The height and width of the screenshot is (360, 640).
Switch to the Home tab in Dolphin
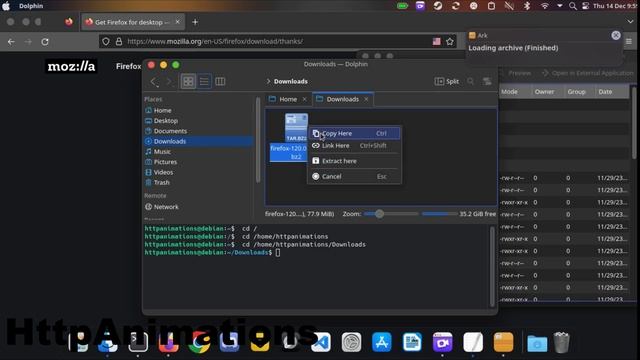pyautogui.click(x=288, y=99)
